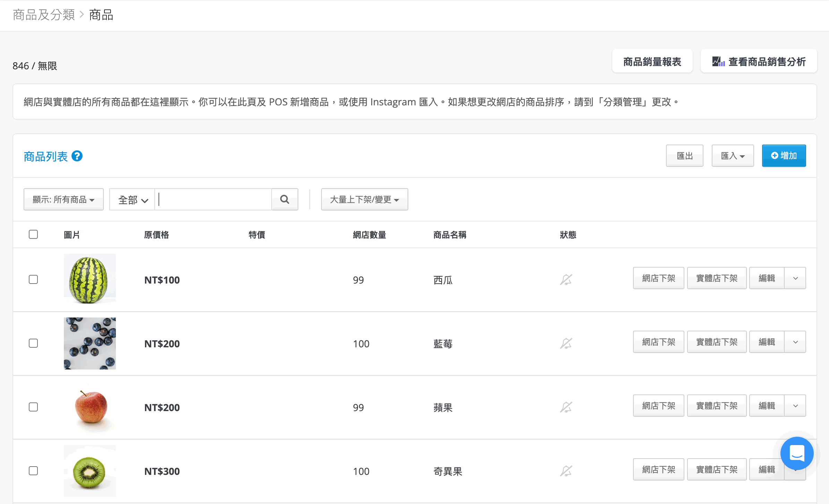
Task: Click the quantity 100 in 奇異果 row
Action: (361, 471)
